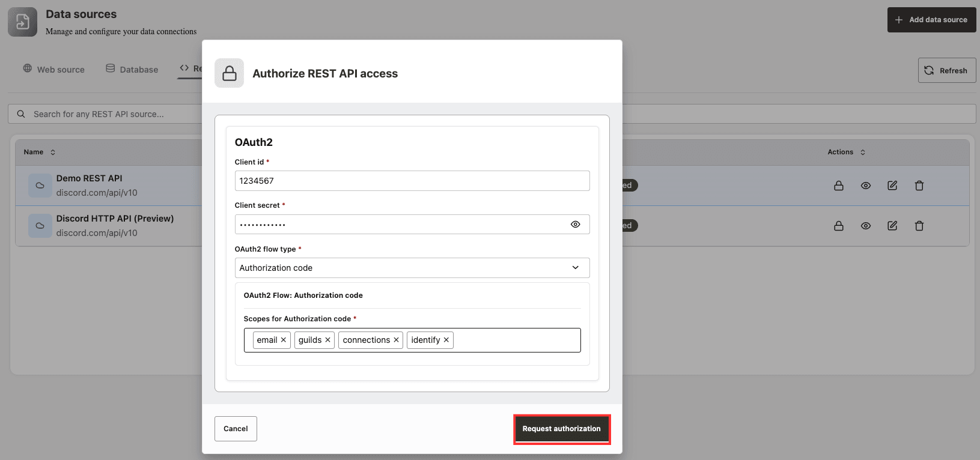Screen dimensions: 980x460
Task: Click the Authorize REST API access title
Action: [325, 73]
